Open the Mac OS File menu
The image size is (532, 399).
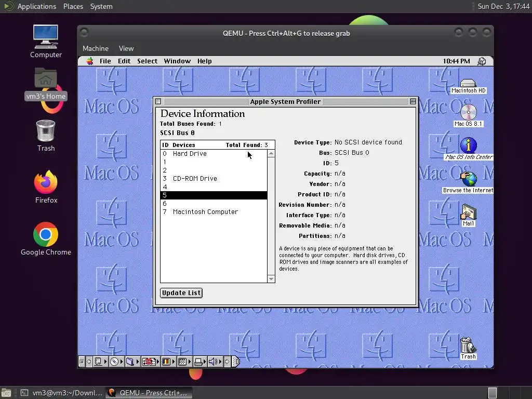[x=105, y=61]
